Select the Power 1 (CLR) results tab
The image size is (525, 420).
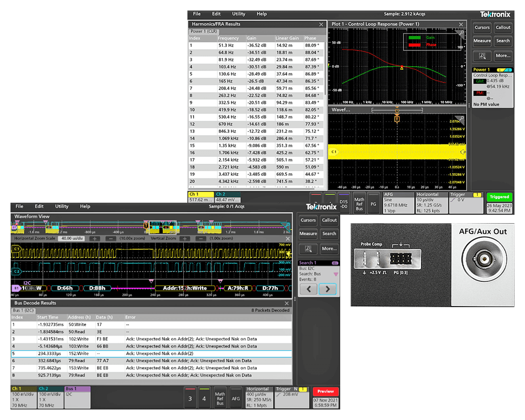coord(204,31)
